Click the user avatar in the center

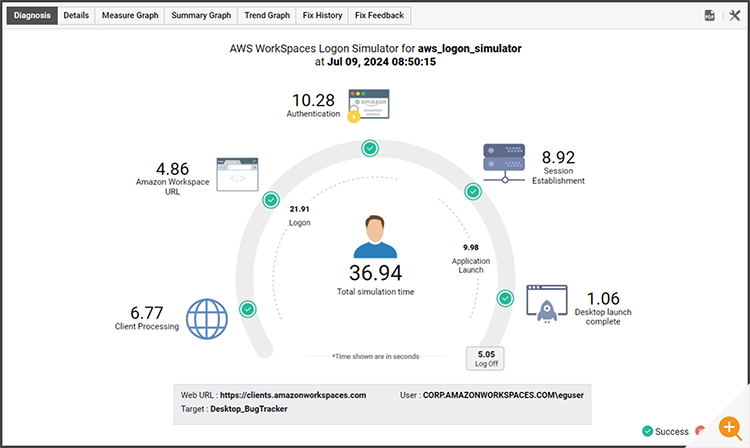pos(375,237)
